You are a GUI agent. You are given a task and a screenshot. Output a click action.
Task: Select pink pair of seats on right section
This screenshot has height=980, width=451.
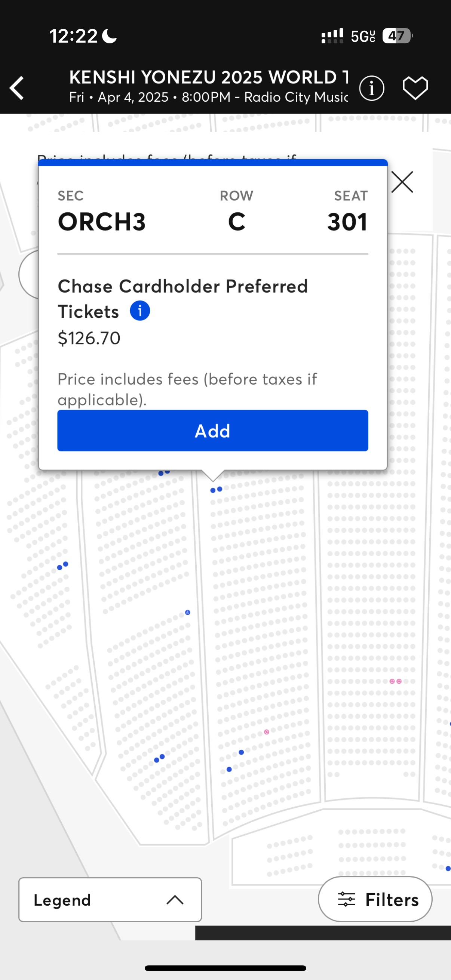395,681
